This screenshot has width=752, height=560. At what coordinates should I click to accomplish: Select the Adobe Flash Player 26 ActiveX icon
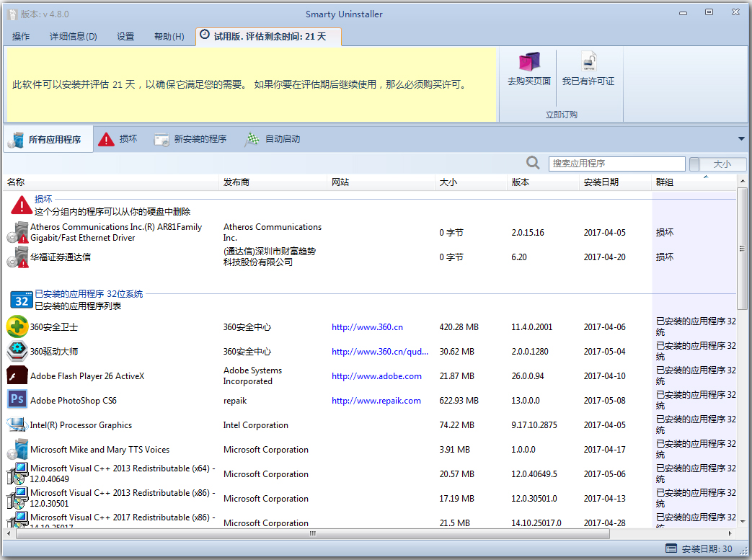pyautogui.click(x=17, y=376)
